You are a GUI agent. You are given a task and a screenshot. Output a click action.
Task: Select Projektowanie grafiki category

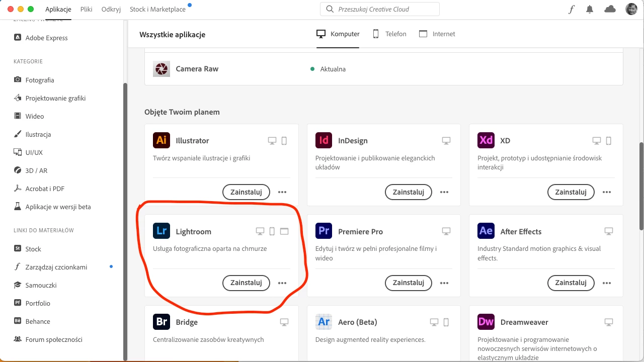coord(50,98)
